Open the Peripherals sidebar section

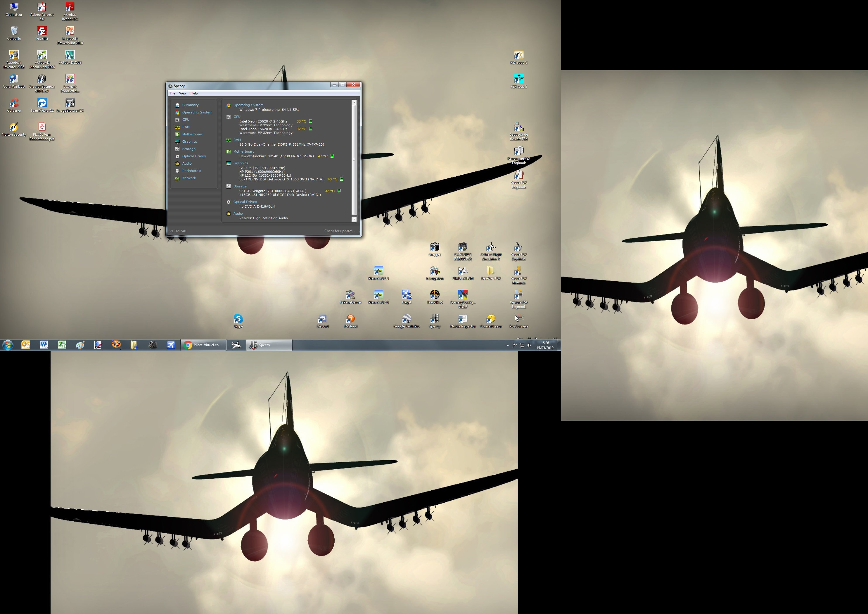[x=191, y=171]
